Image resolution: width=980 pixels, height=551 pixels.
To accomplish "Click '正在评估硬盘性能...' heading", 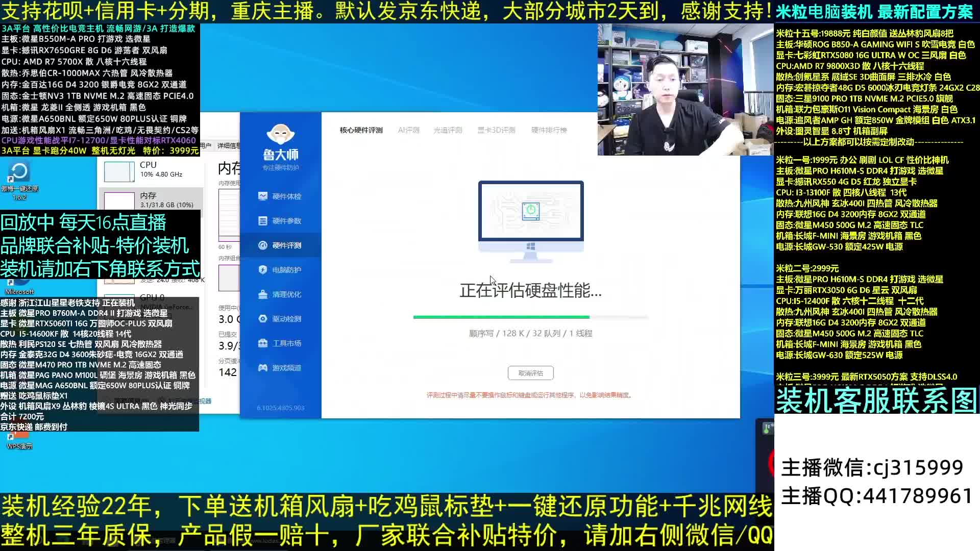I will click(531, 291).
